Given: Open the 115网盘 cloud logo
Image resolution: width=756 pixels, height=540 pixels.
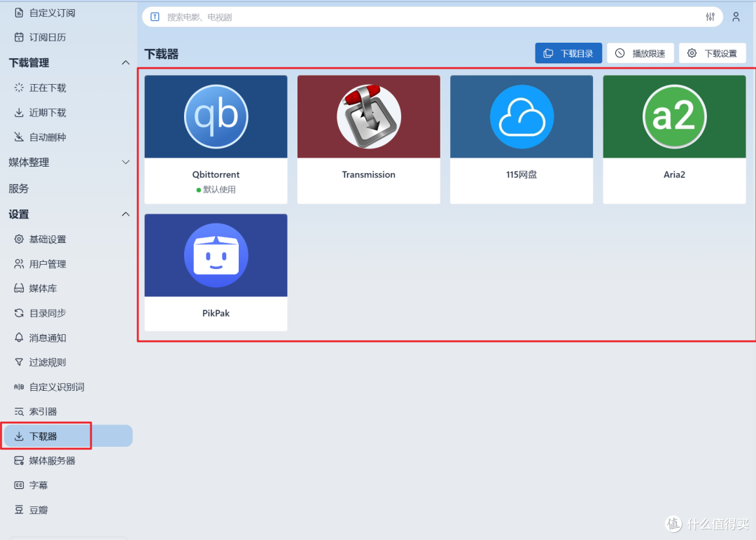Looking at the screenshot, I should click(x=521, y=116).
